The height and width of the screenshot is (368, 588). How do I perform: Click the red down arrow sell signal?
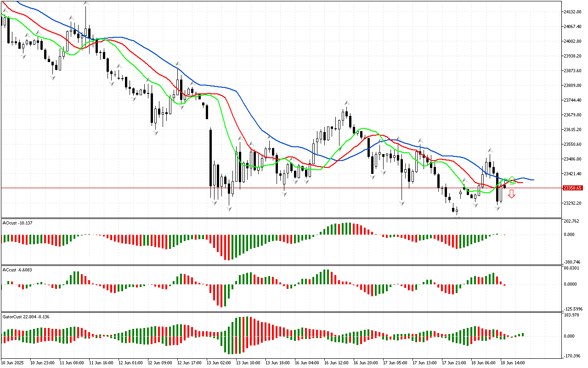click(x=511, y=194)
